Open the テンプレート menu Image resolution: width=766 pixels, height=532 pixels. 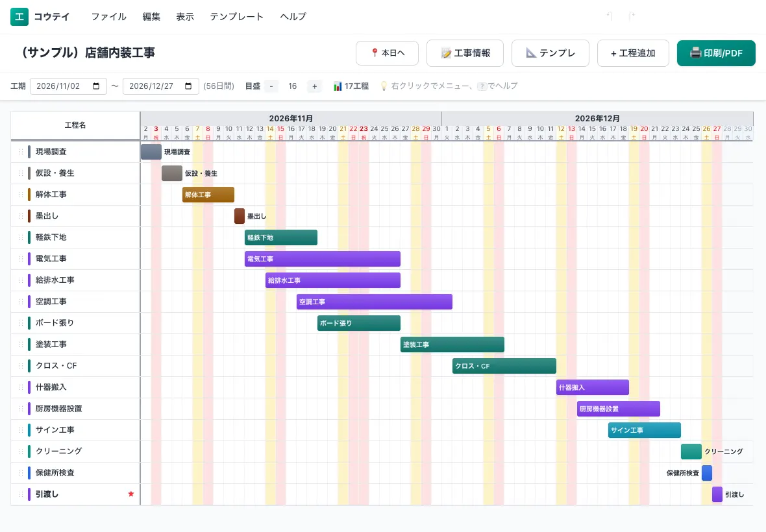(x=237, y=17)
